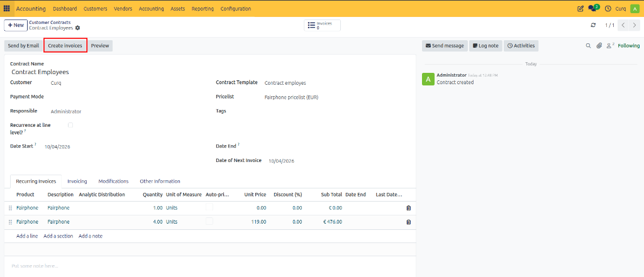Click the Preview button
644x277 pixels.
coord(100,46)
